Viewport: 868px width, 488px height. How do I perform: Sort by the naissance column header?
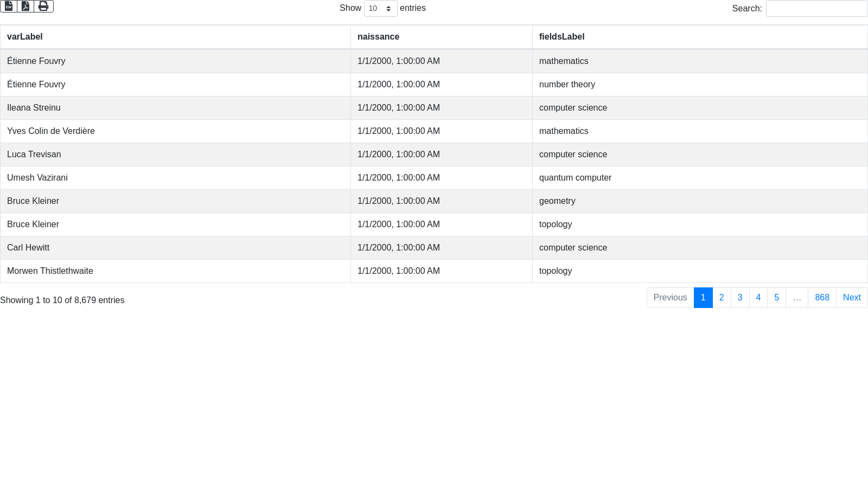[378, 37]
